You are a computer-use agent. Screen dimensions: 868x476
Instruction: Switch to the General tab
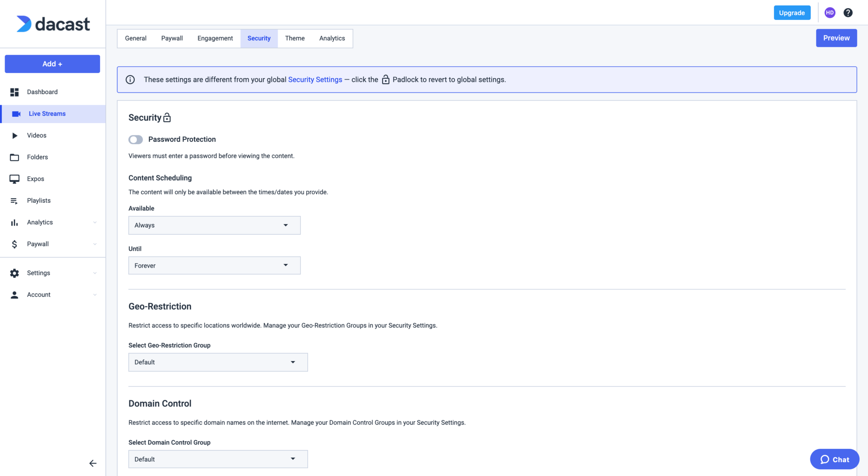pyautogui.click(x=135, y=38)
